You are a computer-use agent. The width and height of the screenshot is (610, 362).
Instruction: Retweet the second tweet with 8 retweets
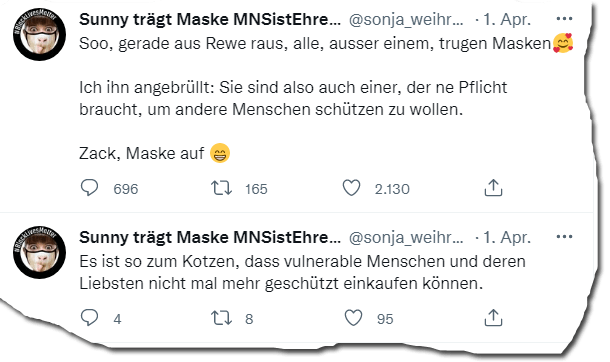pyautogui.click(x=221, y=318)
